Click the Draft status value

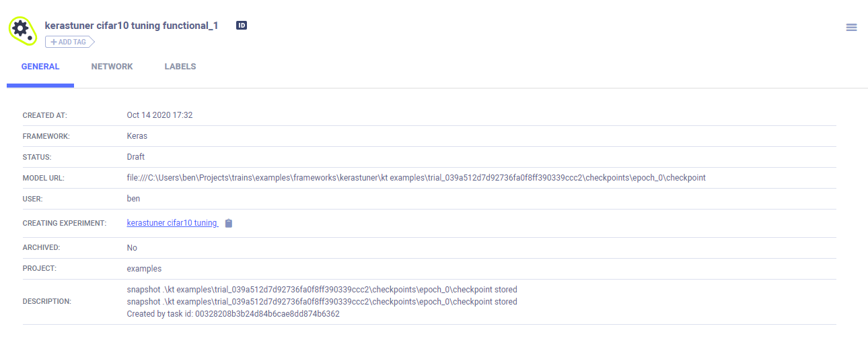tap(137, 157)
